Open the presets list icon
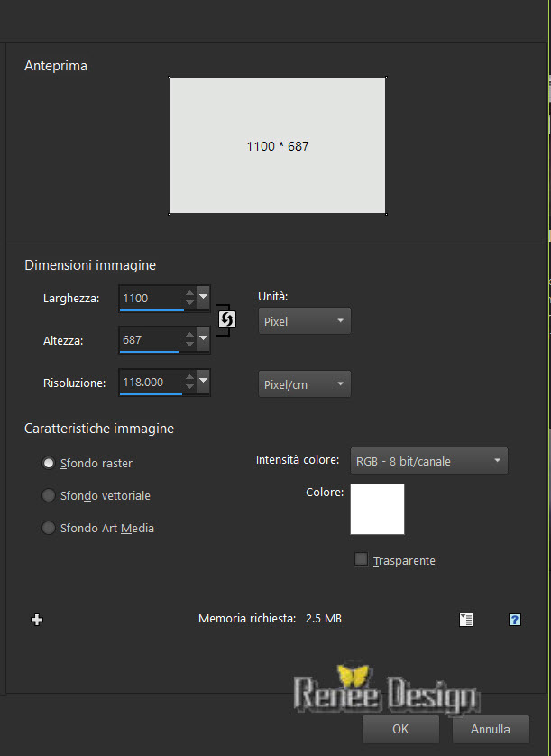 [466, 620]
